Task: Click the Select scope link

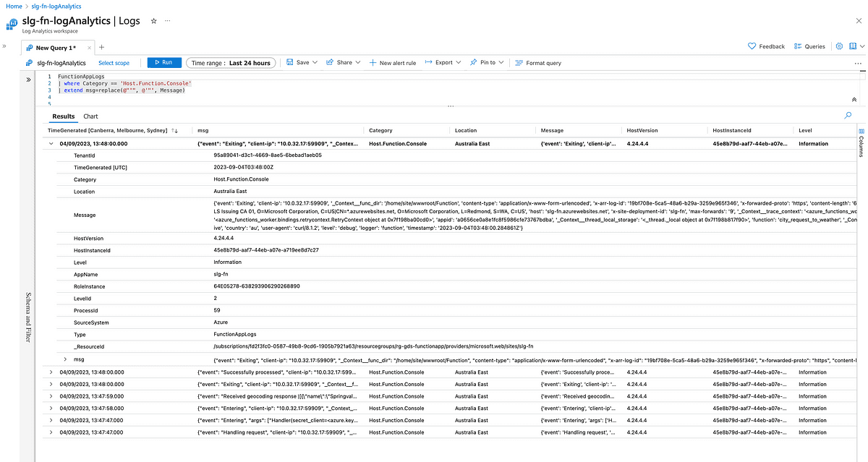Action: [x=114, y=64]
